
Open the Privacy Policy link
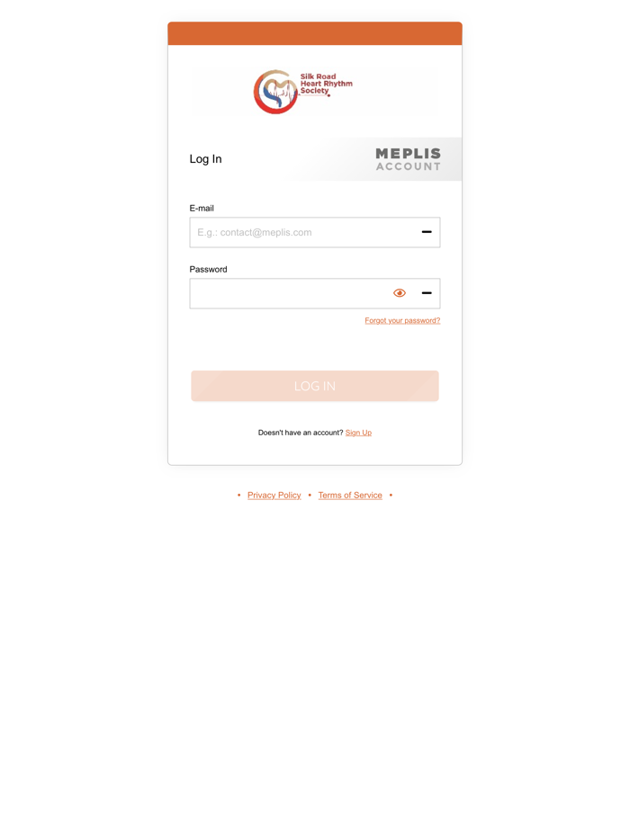(x=274, y=496)
